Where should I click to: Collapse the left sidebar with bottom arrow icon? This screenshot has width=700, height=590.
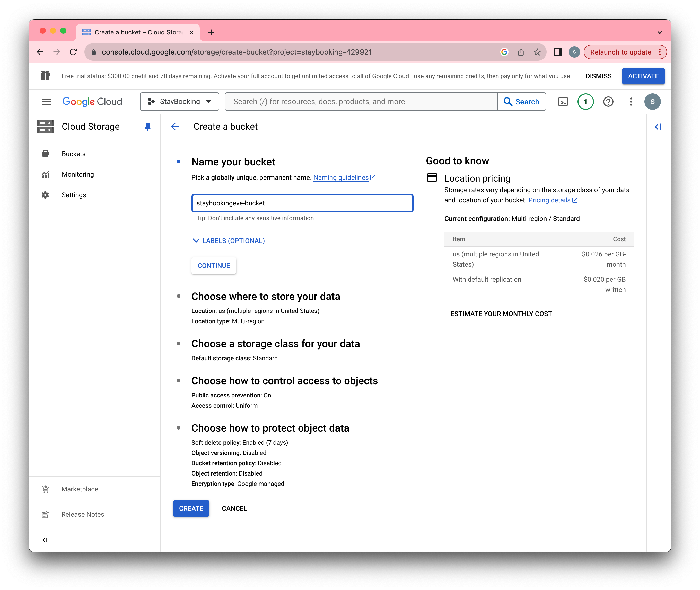point(45,540)
